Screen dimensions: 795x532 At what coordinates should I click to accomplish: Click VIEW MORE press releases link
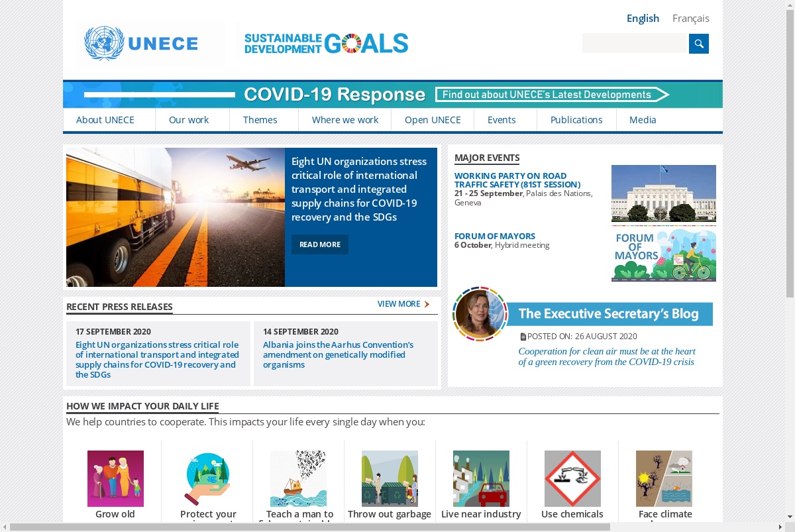[399, 304]
